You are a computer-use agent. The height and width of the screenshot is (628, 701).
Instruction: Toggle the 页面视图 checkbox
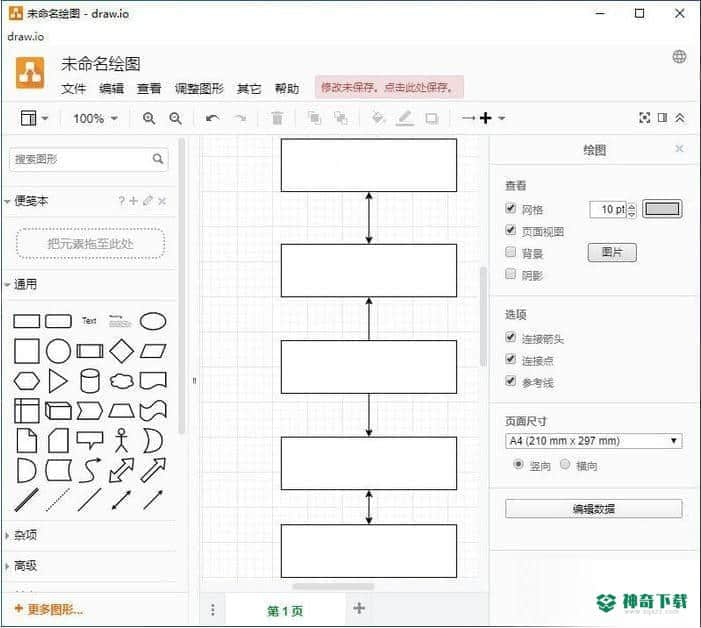point(511,230)
